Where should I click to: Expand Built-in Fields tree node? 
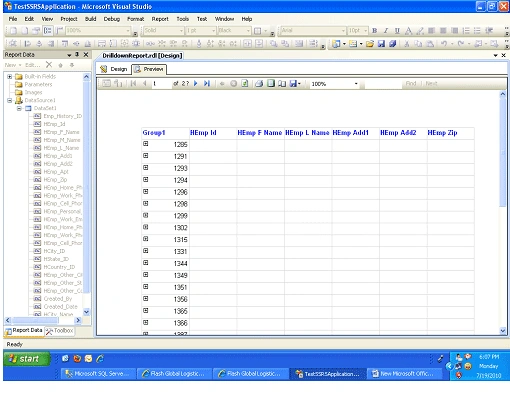point(10,77)
